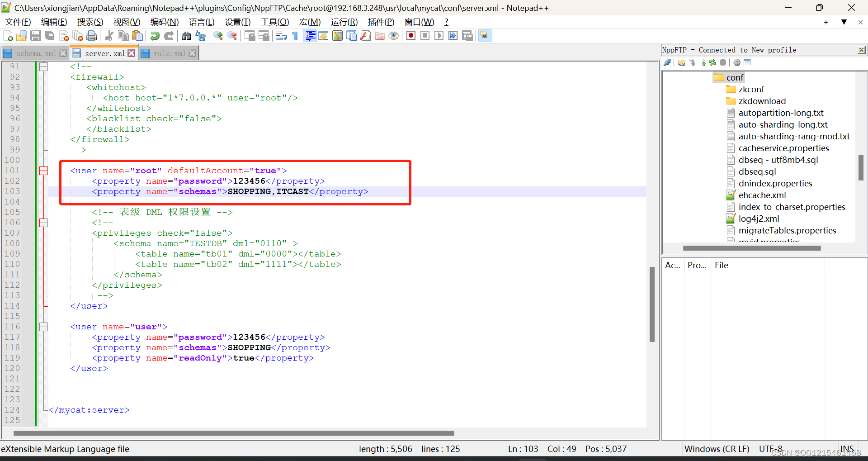Image resolution: width=868 pixels, height=461 pixels.
Task: Undo the last edit with green arrow
Action: pos(155,36)
